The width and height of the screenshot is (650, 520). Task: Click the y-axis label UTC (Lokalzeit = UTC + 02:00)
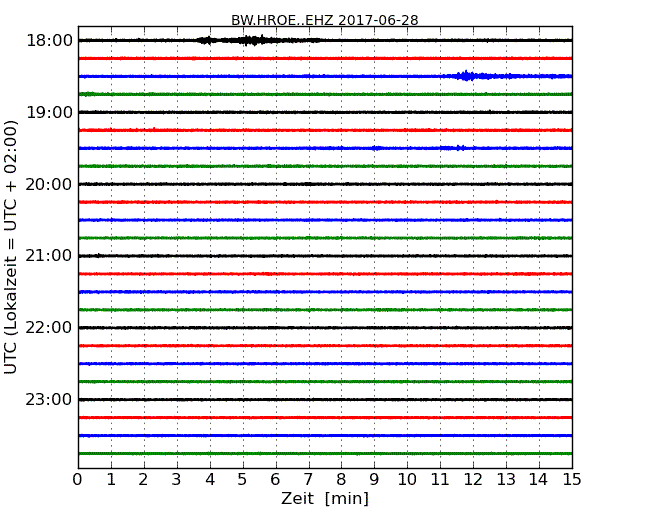coord(11,248)
